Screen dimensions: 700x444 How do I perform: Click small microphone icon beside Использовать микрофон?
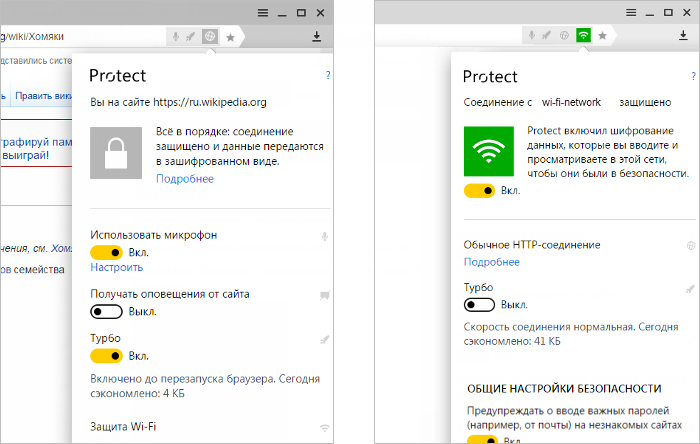(325, 236)
